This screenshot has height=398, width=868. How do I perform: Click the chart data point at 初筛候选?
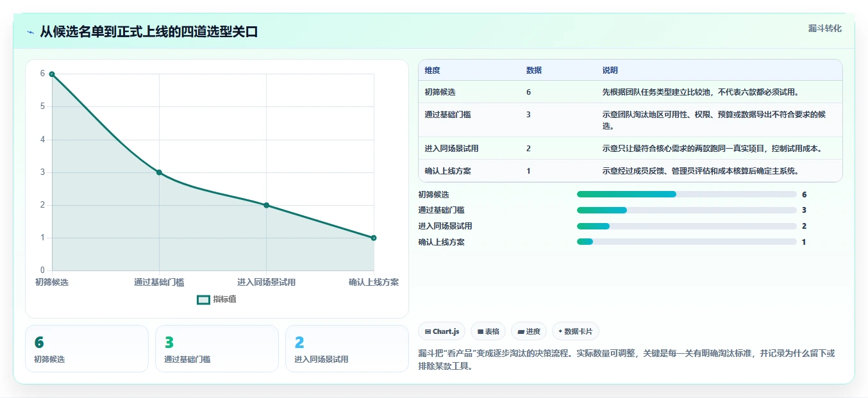52,74
